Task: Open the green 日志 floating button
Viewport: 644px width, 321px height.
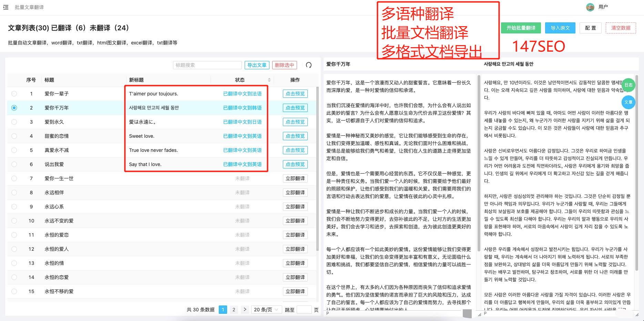Action: coord(628,85)
